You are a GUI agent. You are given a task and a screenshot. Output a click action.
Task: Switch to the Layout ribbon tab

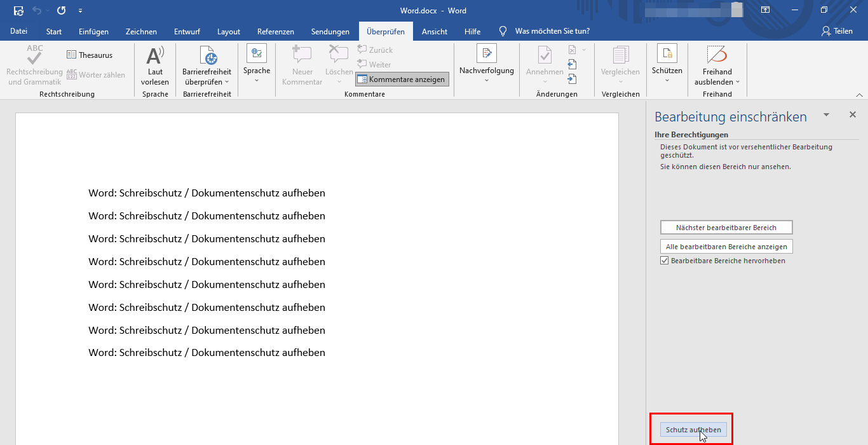tap(229, 31)
